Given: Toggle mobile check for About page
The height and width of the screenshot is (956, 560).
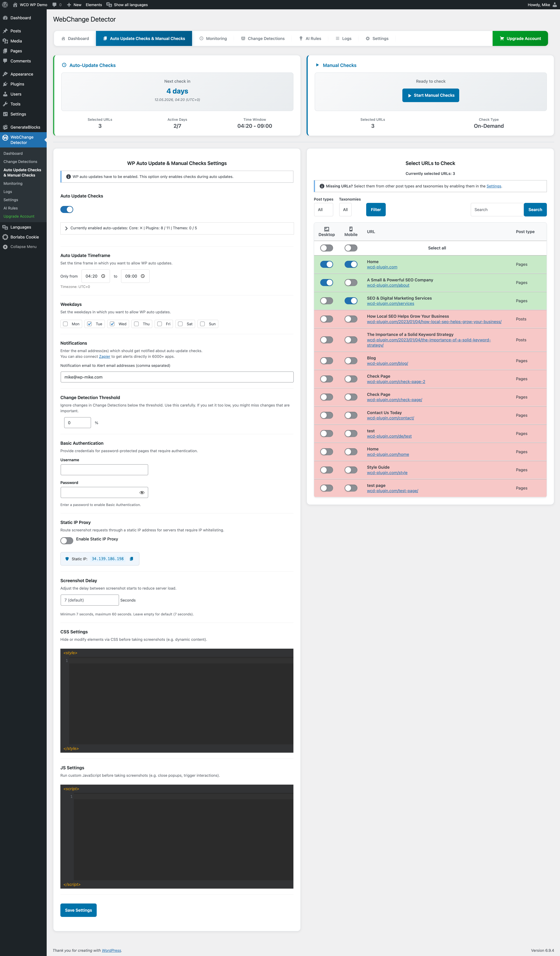Looking at the screenshot, I should click(x=351, y=283).
